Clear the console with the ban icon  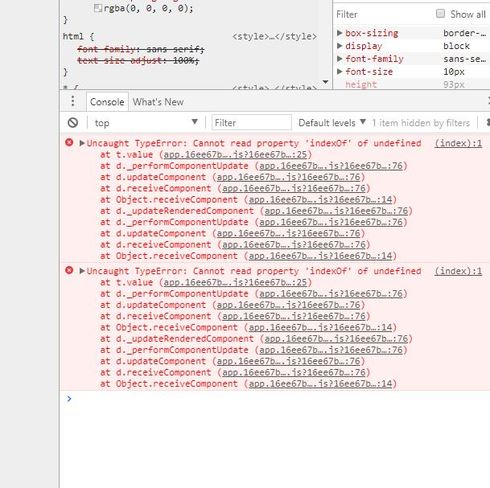pyautogui.click(x=73, y=123)
